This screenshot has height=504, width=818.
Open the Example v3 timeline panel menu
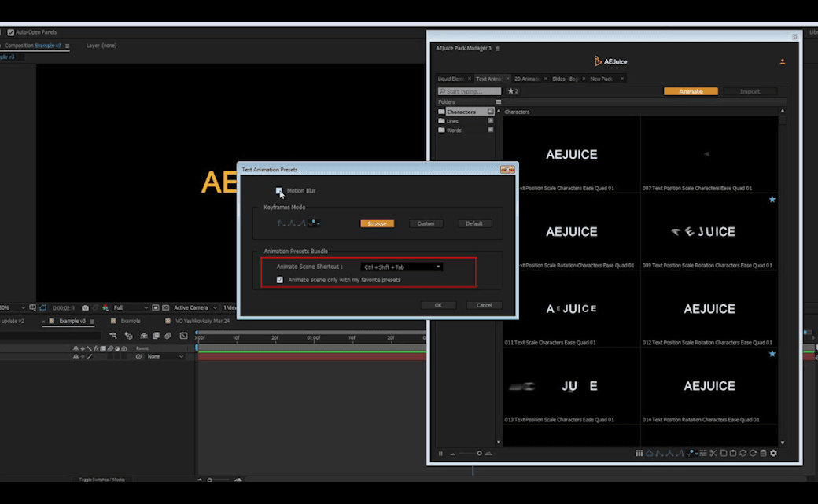coord(92,322)
